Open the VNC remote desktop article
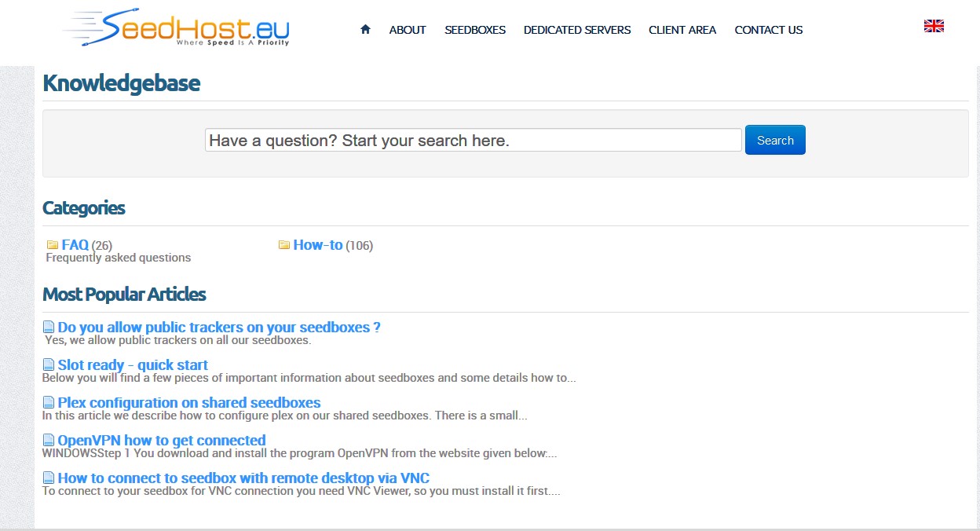Screen dimensions: 980x531 coord(243,478)
